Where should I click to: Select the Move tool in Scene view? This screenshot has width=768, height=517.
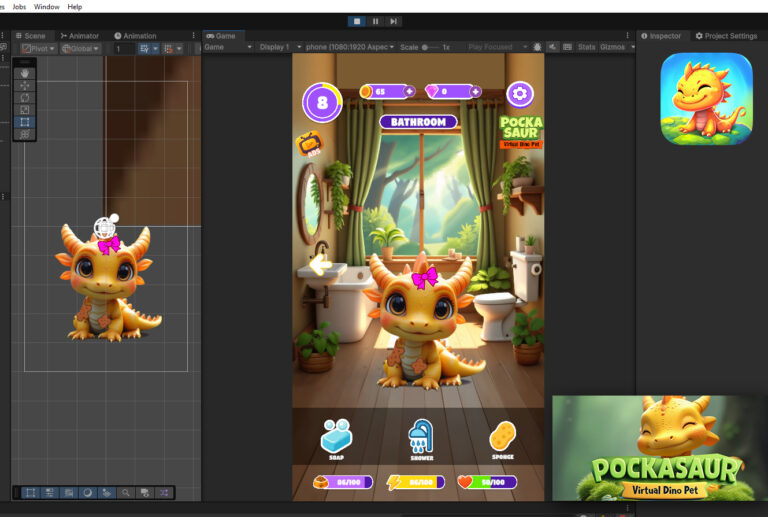tap(25, 85)
